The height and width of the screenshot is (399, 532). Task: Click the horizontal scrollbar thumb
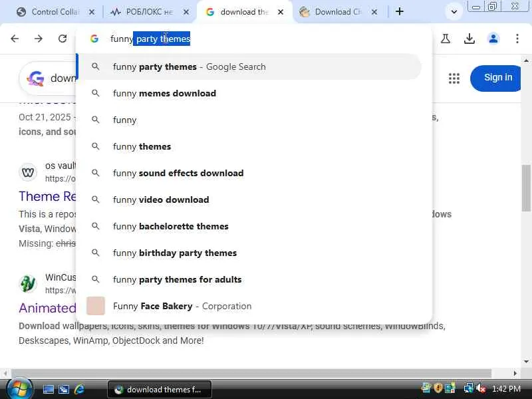pos(251,373)
